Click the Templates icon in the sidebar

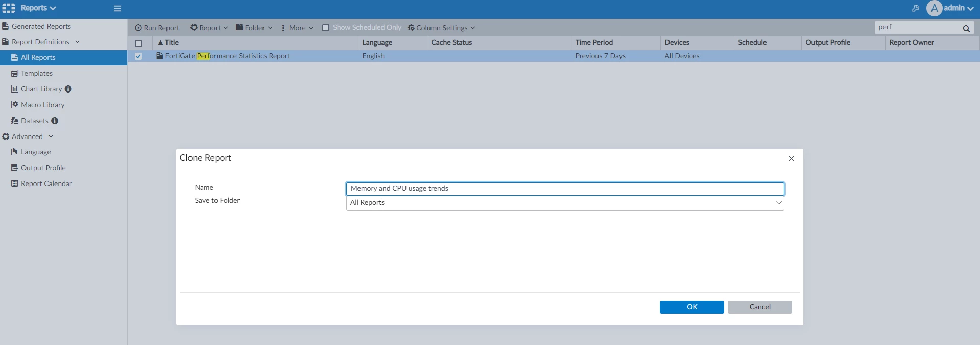(15, 73)
